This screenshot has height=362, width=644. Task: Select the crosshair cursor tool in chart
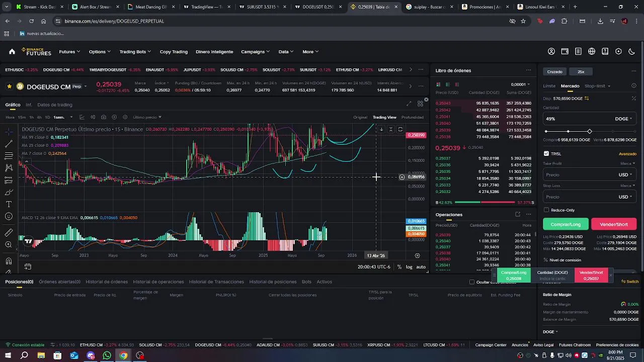pyautogui.click(x=9, y=132)
